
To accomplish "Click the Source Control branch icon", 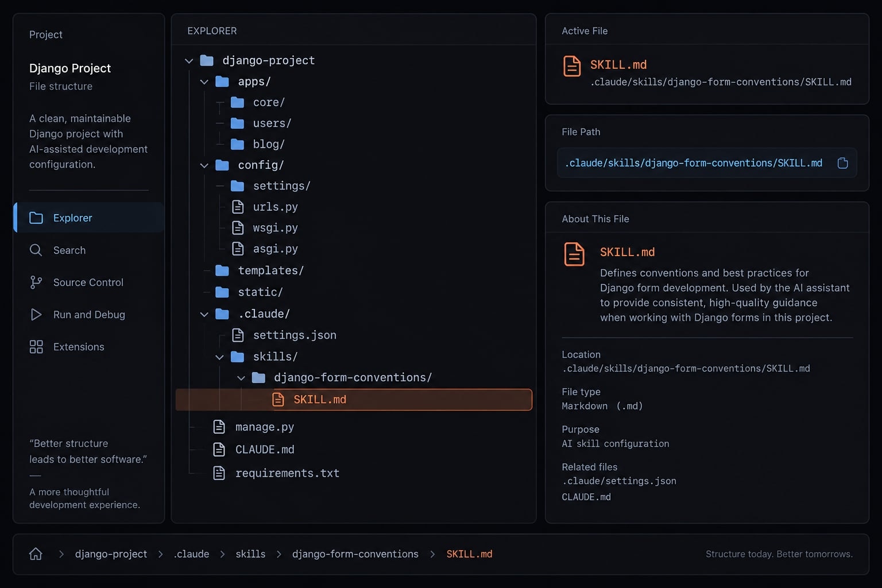I will coord(36,282).
